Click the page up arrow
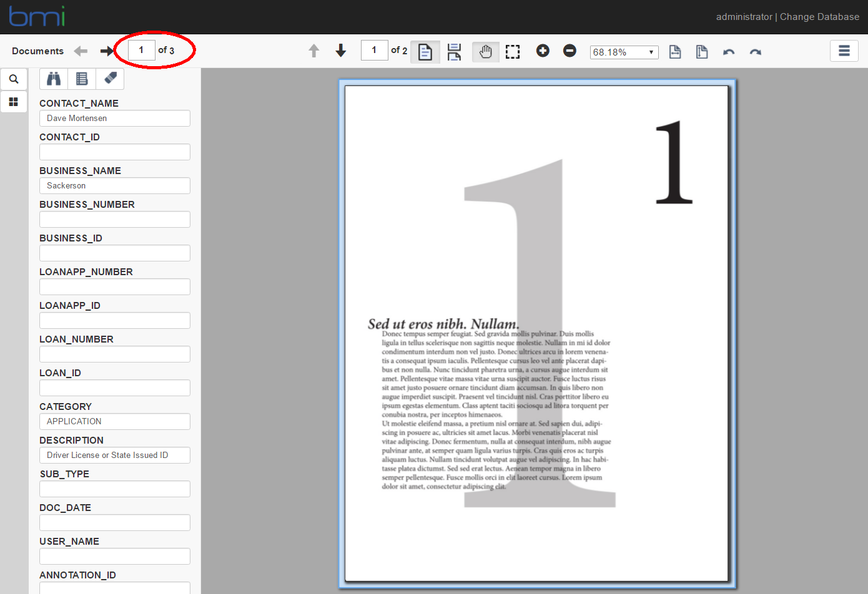This screenshot has height=594, width=868. (x=314, y=51)
